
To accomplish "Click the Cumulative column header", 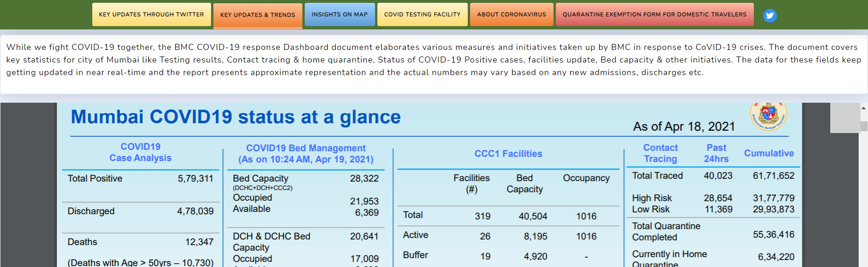I will tap(769, 153).
